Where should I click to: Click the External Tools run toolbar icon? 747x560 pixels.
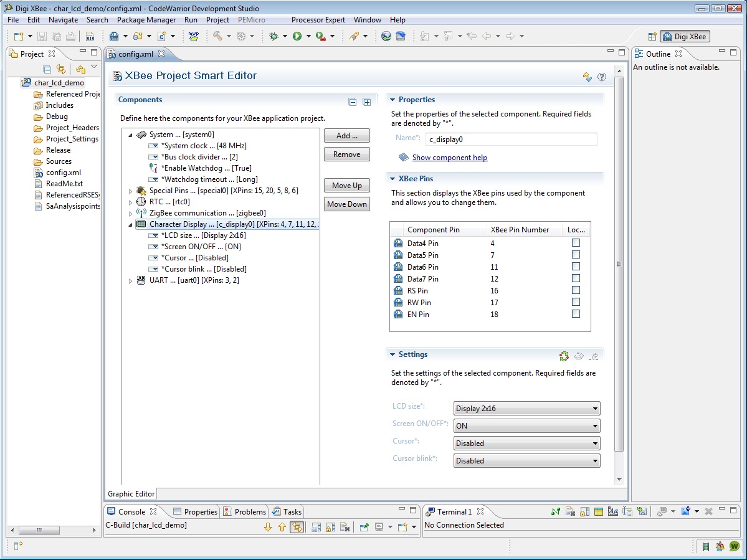(x=321, y=36)
